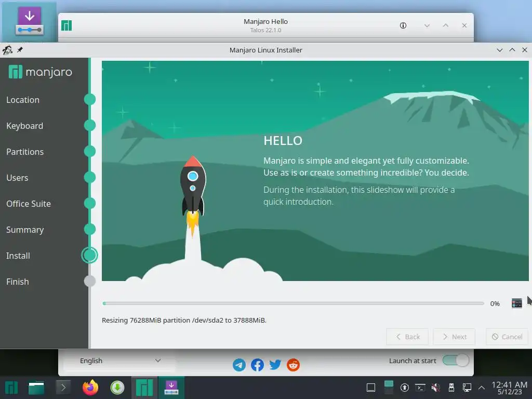The width and height of the screenshot is (532, 399).
Task: Click the Manjaro logo in Hello window
Action: tap(66, 25)
